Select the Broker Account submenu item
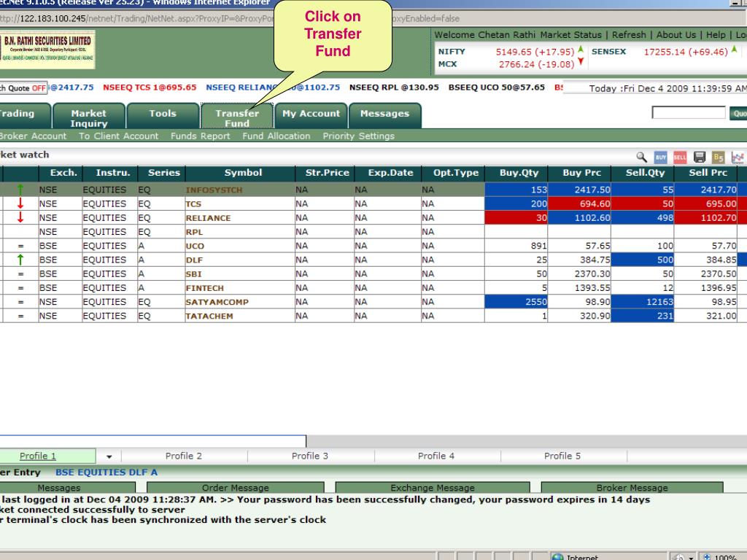Image resolution: width=747 pixels, height=560 pixels. tap(33, 136)
